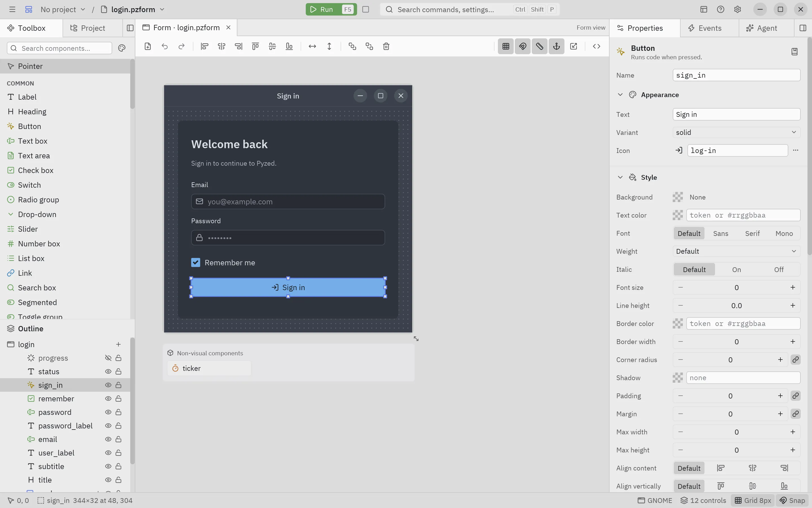Open the toolbox theme palette icon
The height and width of the screenshot is (508, 812).
pos(122,48)
